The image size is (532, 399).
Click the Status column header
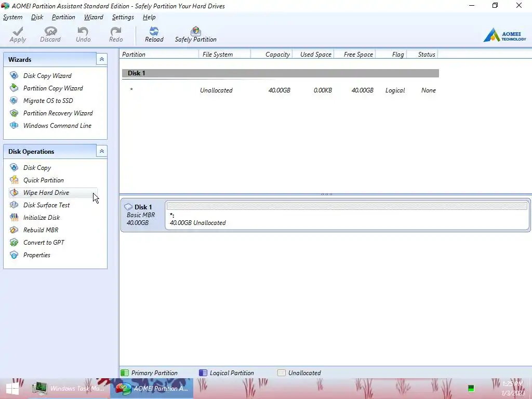click(x=422, y=54)
